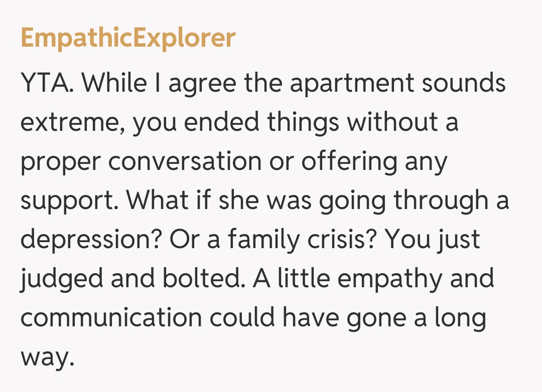This screenshot has width=542, height=392.
Task: Click the "YTA." verdict text
Action: pos(48,84)
